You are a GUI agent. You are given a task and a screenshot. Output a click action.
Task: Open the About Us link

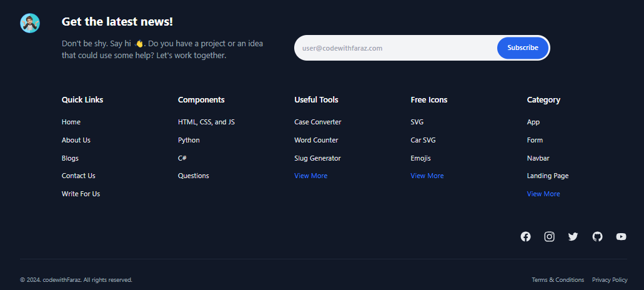pos(76,140)
